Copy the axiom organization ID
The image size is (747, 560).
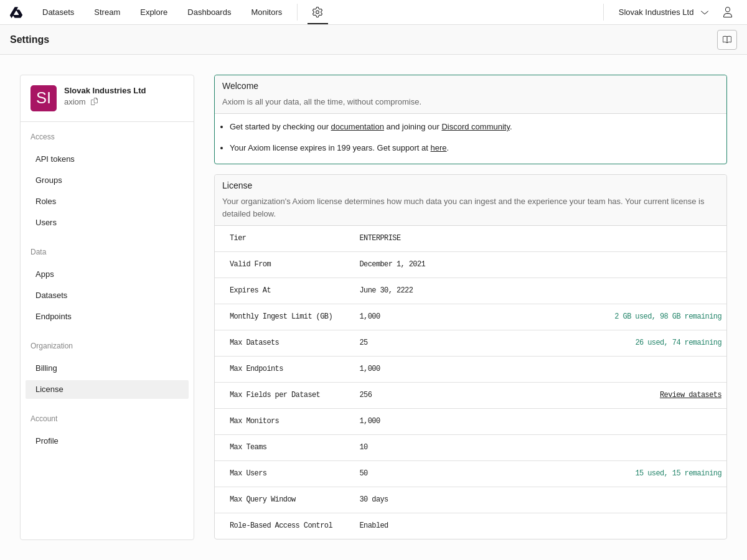95,101
